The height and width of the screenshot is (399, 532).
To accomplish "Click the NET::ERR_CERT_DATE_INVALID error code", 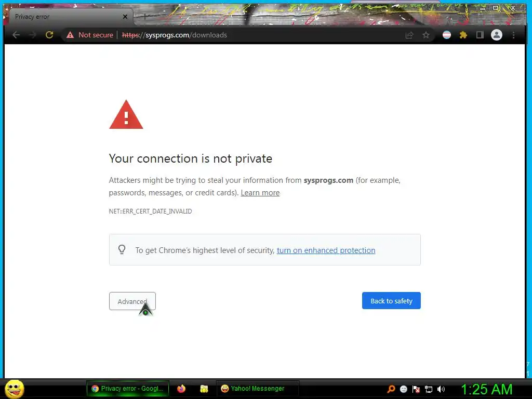I will click(x=150, y=211).
